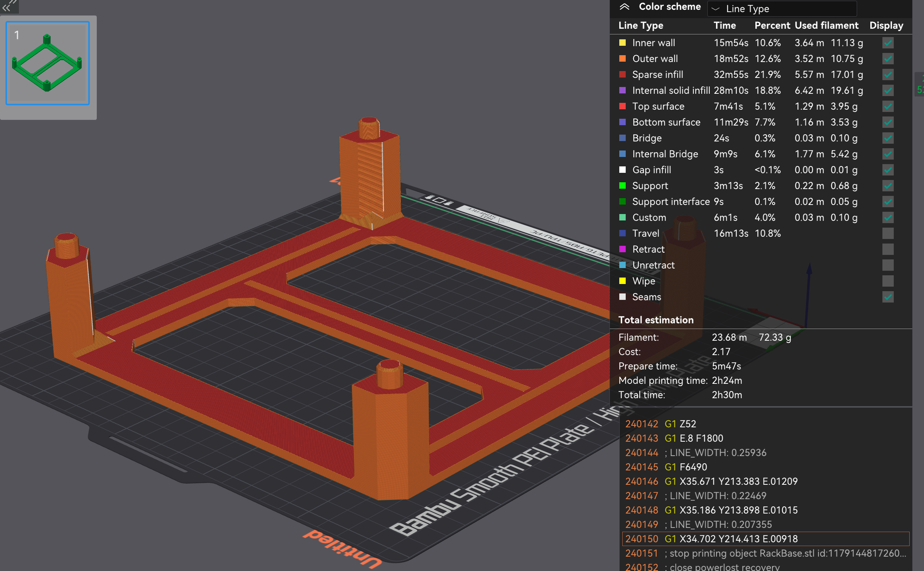Hide Seams in preview
The height and width of the screenshot is (571, 924).
[888, 297]
